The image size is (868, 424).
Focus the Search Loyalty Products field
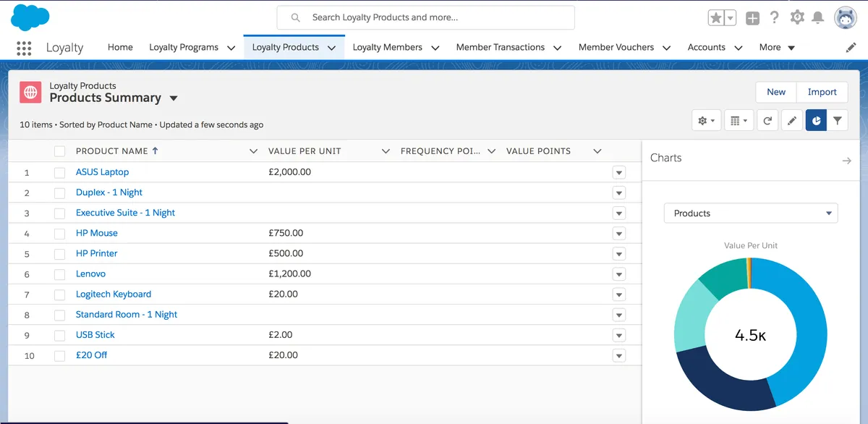point(426,17)
